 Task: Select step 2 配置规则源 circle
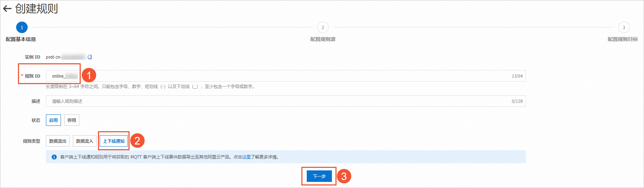(x=323, y=27)
